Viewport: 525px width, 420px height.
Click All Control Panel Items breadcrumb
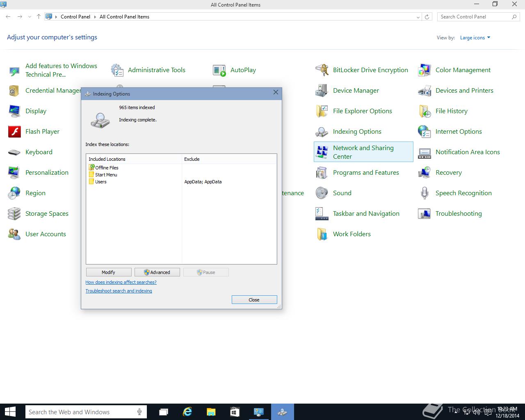pyautogui.click(x=124, y=17)
